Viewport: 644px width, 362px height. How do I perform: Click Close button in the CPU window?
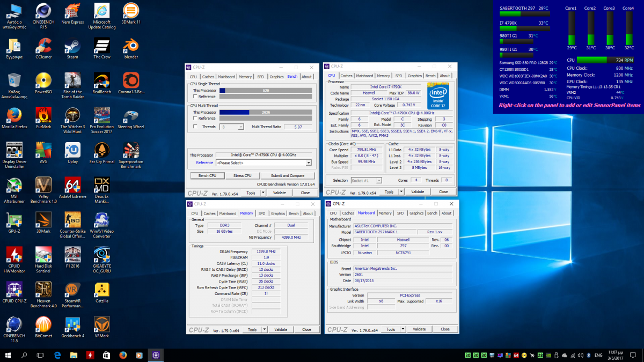coord(443,191)
